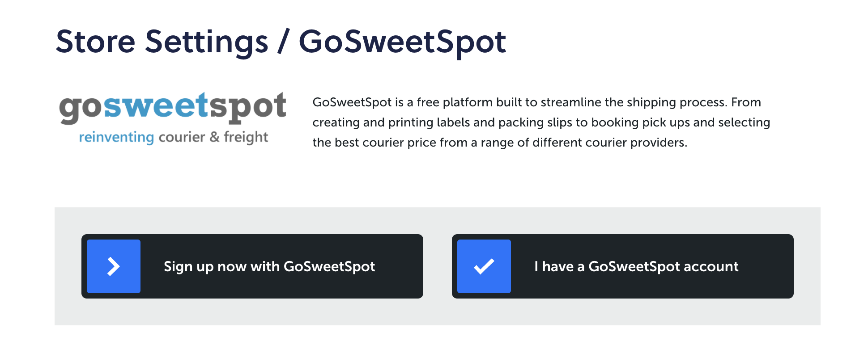Click the gosweetspot logo image
The height and width of the screenshot is (345, 868).
(x=173, y=118)
